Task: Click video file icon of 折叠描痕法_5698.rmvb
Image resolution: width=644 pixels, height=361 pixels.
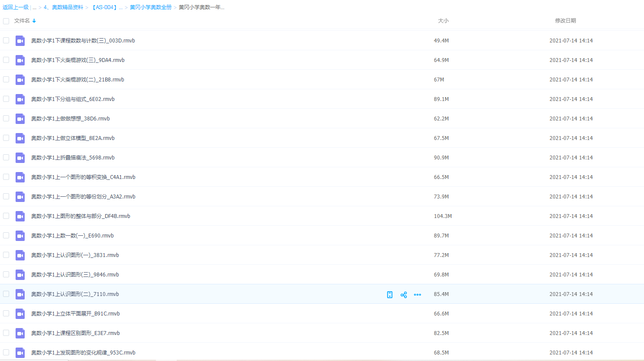Action: 20,158
